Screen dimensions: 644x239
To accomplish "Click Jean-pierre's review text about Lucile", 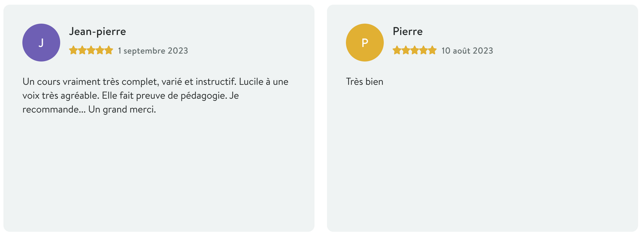I will 155,95.
